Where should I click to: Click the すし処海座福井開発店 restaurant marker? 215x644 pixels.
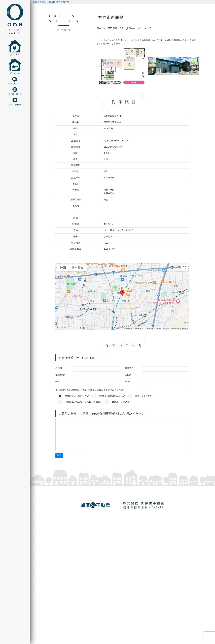[x=123, y=270]
